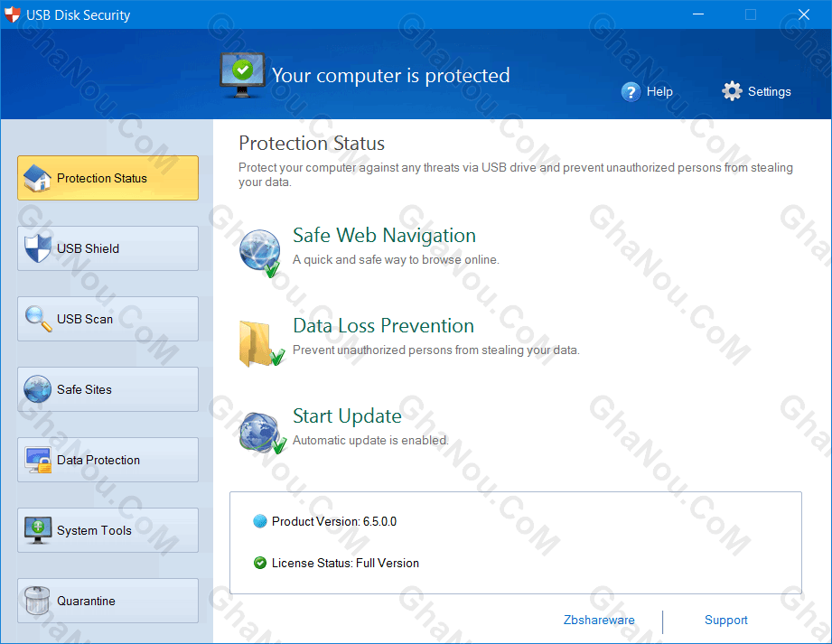This screenshot has width=832, height=644.
Task: Close the USB Disk Security window
Action: pyautogui.click(x=804, y=14)
